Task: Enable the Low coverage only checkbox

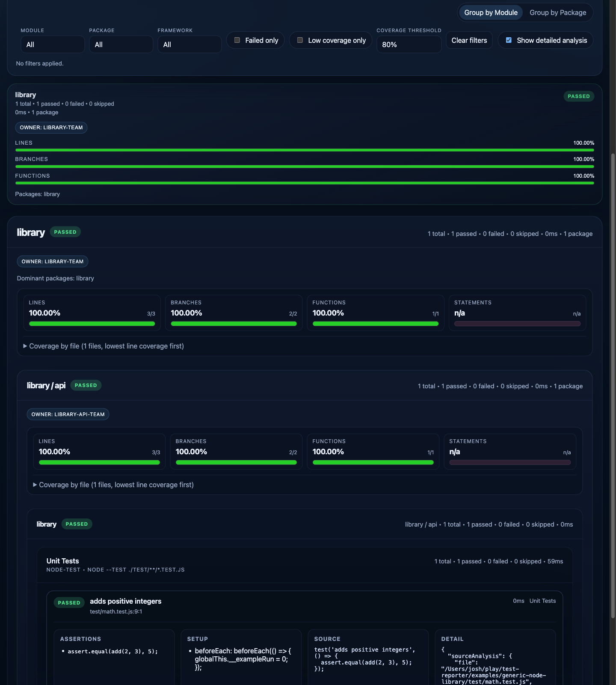Action: click(300, 40)
